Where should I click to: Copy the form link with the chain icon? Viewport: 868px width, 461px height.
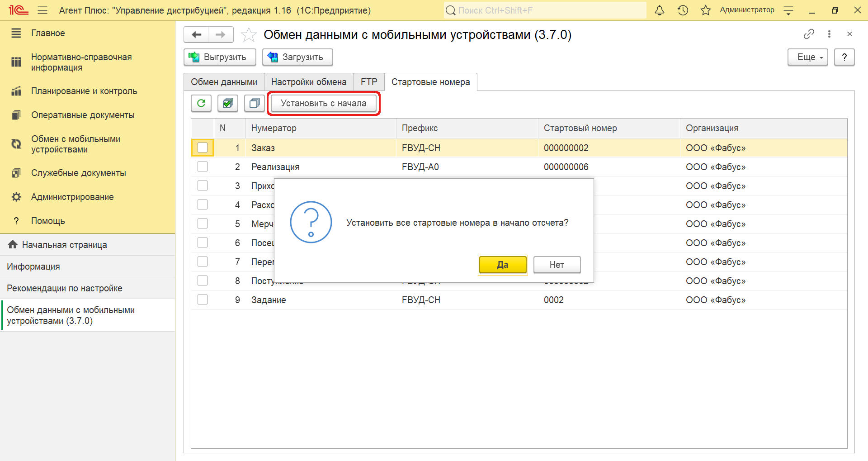pyautogui.click(x=809, y=34)
